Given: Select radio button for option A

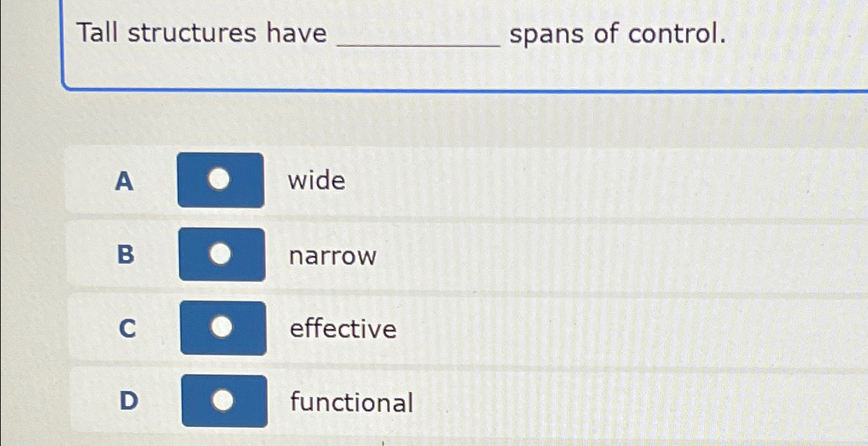Looking at the screenshot, I should point(220,180).
